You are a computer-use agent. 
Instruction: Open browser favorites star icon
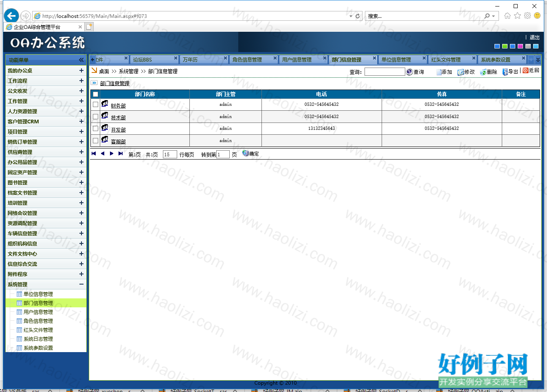coord(517,15)
